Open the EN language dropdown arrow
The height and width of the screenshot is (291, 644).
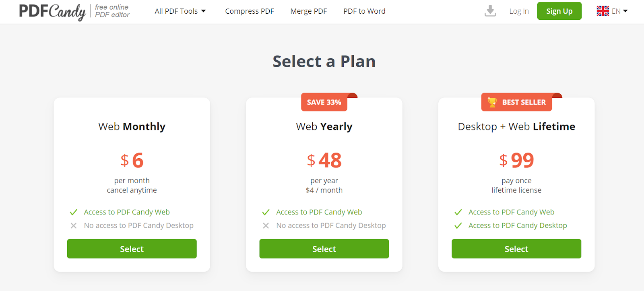click(x=625, y=11)
